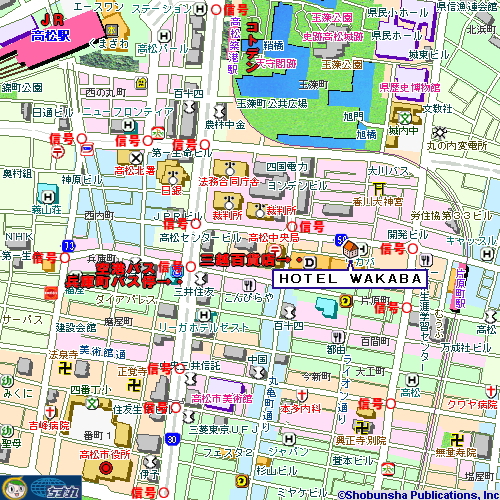Click the Shobunsha Publications copyright text

[x=418, y=495]
